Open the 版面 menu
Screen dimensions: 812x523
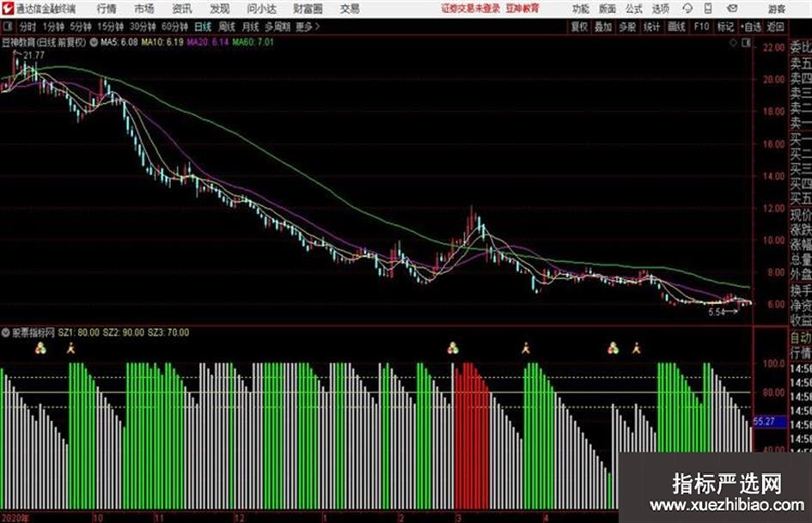[x=607, y=9]
